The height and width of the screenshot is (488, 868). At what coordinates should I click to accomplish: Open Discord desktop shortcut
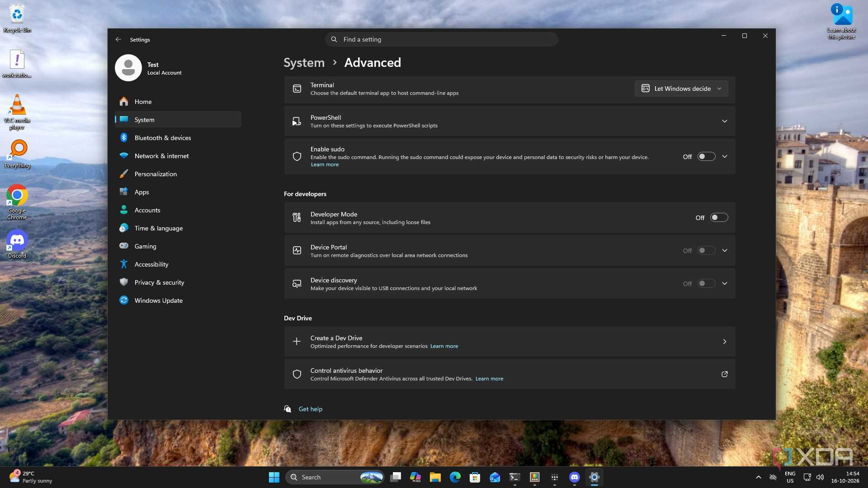click(17, 244)
